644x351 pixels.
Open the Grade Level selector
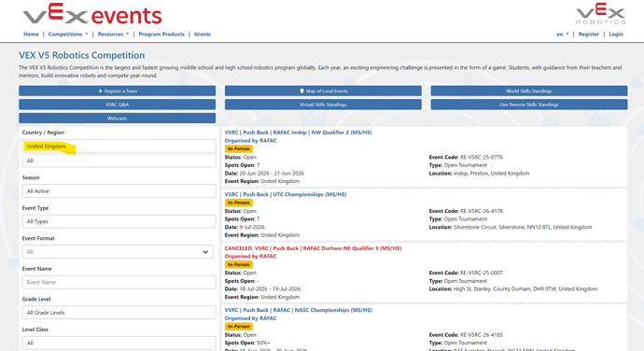click(119, 313)
